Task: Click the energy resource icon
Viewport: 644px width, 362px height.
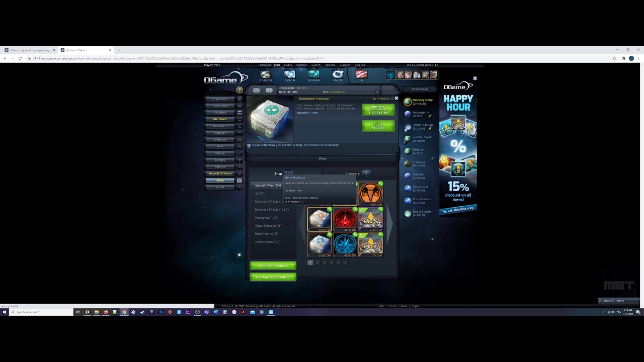Action: pos(338,74)
